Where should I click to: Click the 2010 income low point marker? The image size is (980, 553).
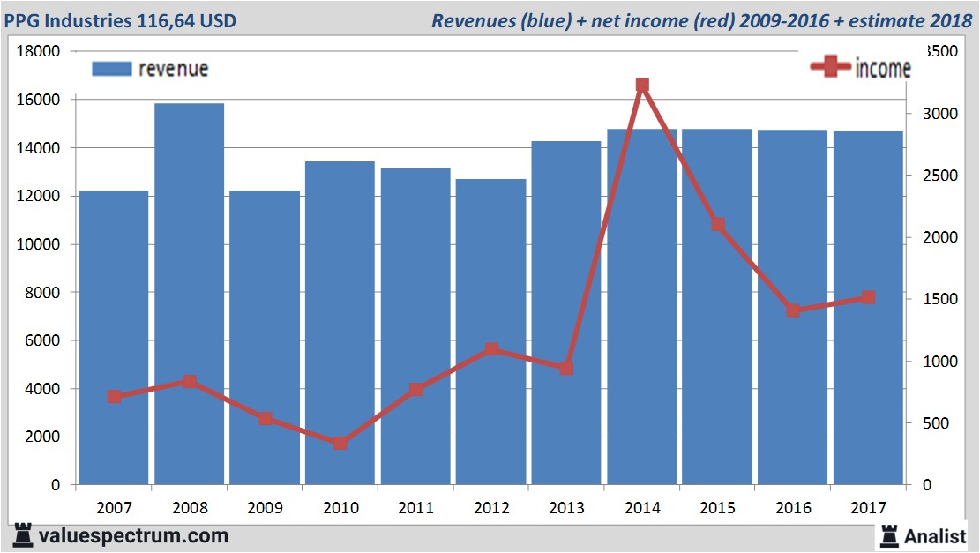click(340, 443)
